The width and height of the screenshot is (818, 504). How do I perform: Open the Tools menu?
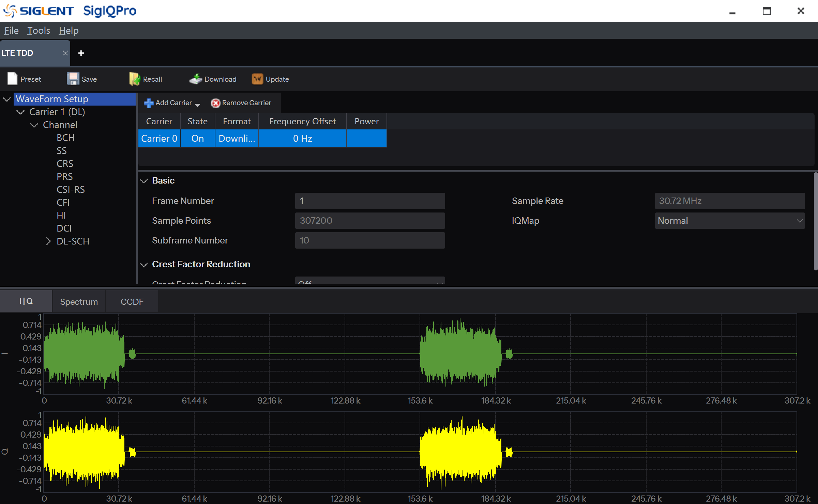(39, 31)
